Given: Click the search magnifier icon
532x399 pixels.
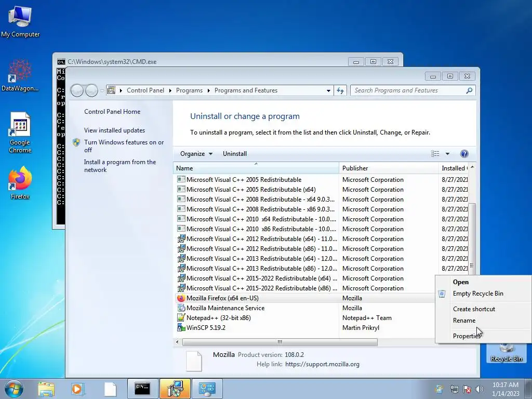Looking at the screenshot, I should pos(469,90).
